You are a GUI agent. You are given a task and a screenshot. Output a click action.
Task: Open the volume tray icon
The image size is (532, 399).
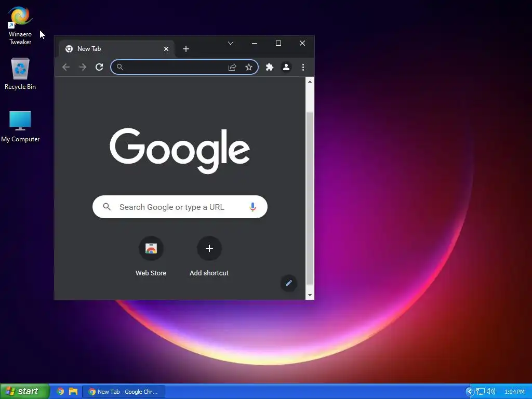pyautogui.click(x=490, y=392)
